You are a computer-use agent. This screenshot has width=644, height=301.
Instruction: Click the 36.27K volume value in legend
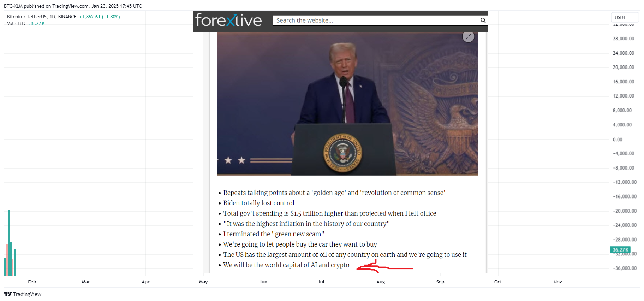37,23
